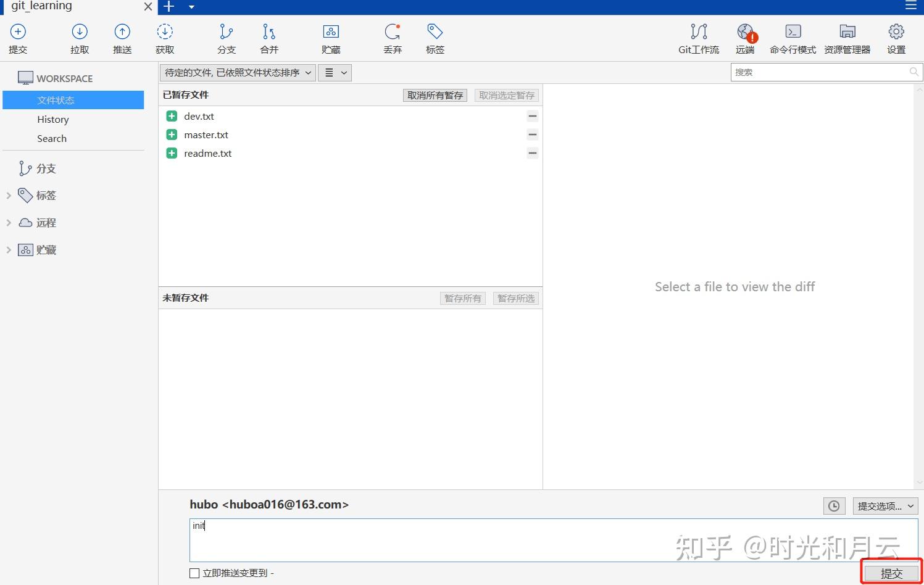Click 暂存所选 button
Image resolution: width=924 pixels, height=585 pixels.
point(516,298)
